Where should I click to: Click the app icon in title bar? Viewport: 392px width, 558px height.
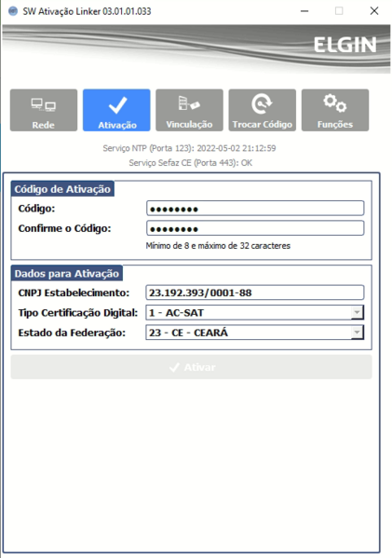tap(13, 11)
